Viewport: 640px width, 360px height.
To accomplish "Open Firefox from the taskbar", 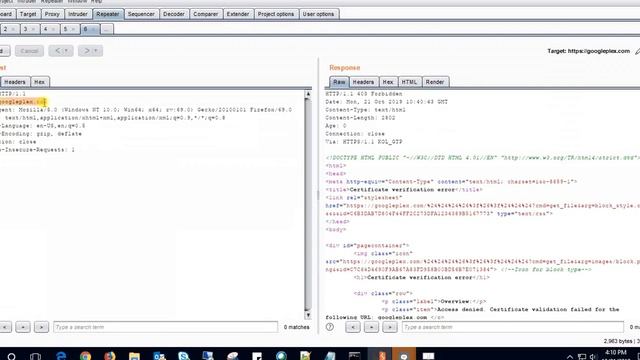I will [110, 356].
